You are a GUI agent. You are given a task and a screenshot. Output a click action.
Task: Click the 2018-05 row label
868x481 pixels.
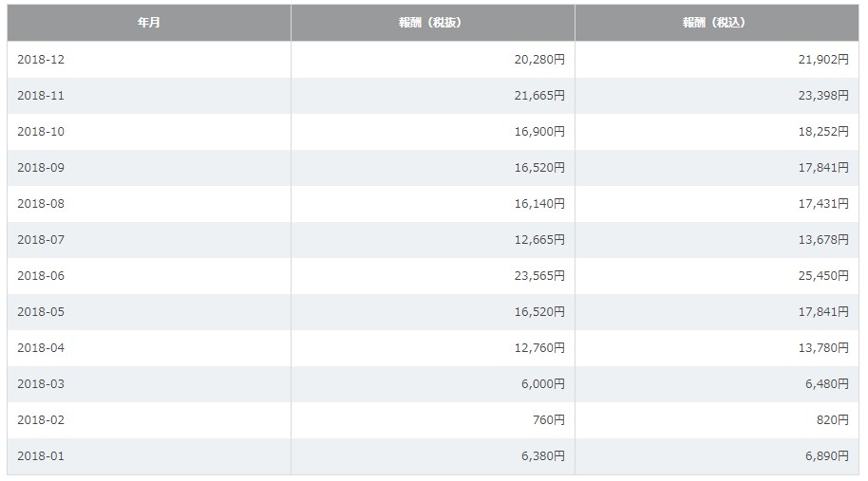pos(41,312)
